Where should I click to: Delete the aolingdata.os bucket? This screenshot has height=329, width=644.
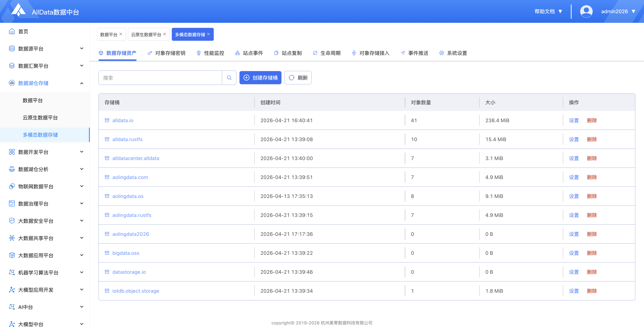click(592, 196)
